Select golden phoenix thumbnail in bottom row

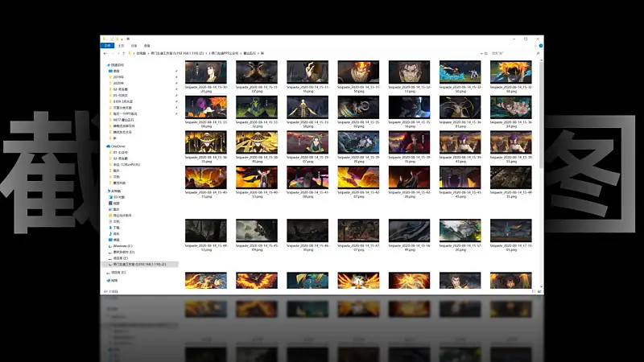tap(257, 281)
